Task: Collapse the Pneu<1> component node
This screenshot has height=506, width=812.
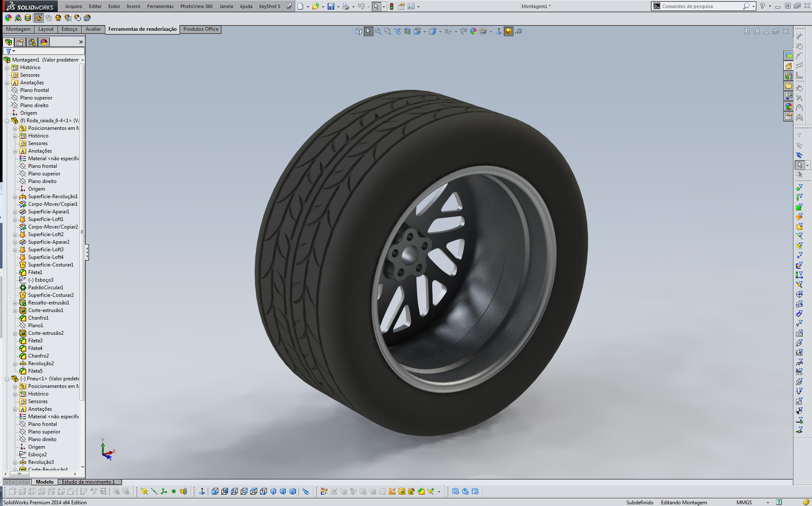Action: pos(7,379)
